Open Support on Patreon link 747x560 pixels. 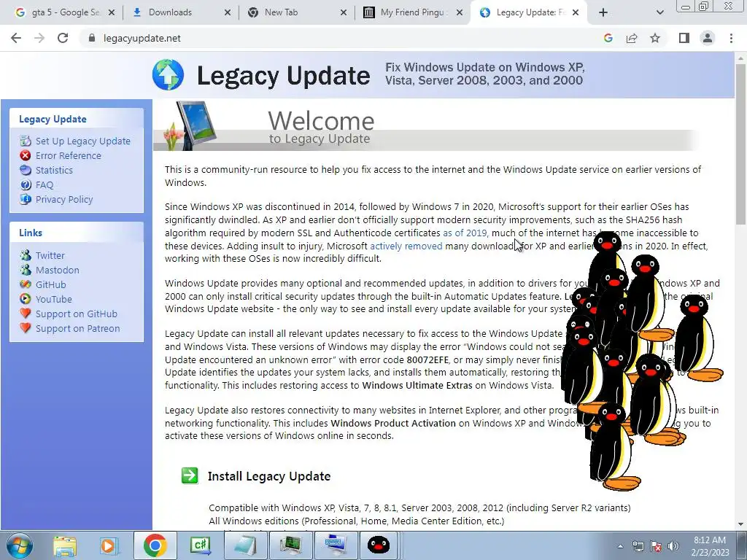77,329
